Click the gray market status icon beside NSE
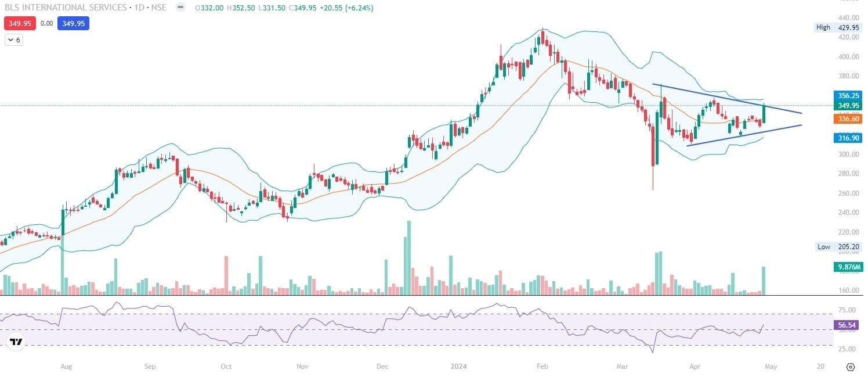Viewport: 868px width, 377px height. 180,8
